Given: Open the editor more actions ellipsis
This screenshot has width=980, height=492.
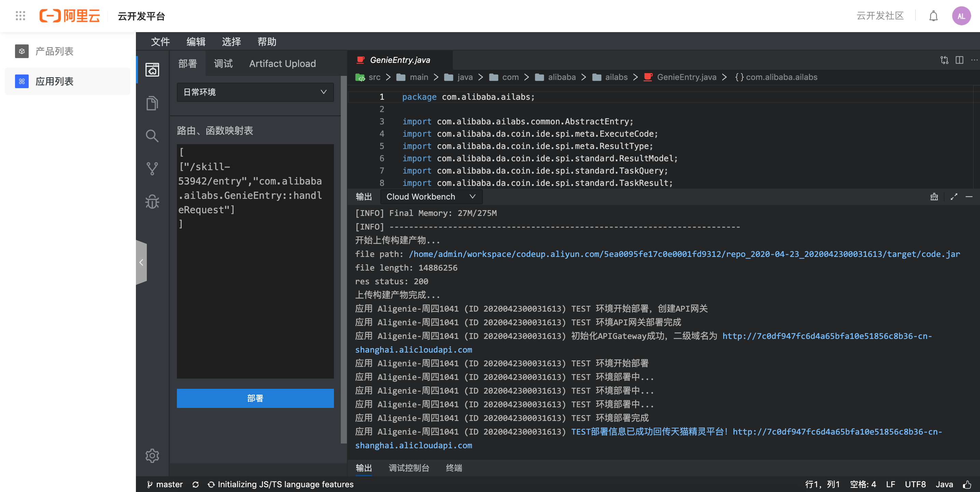Looking at the screenshot, I should click(974, 60).
